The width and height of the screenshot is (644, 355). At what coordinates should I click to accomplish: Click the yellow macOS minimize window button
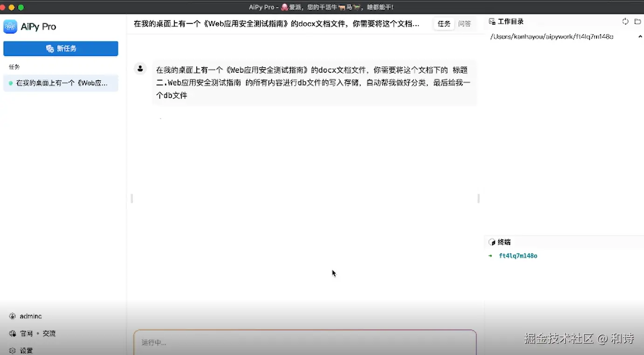(12, 7)
